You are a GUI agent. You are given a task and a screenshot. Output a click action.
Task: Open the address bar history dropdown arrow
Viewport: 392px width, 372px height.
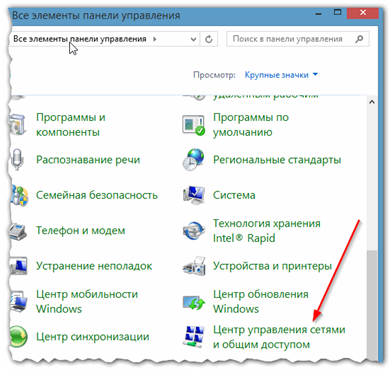(193, 39)
